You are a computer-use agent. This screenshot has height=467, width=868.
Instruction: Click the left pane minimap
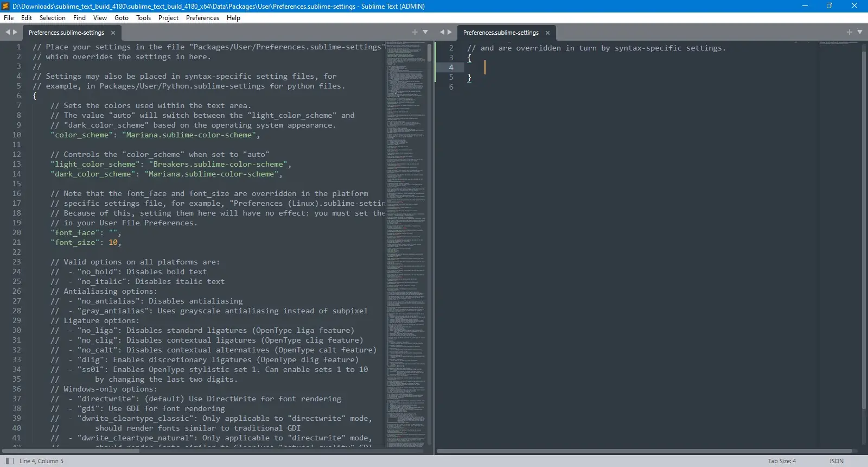pos(406,244)
